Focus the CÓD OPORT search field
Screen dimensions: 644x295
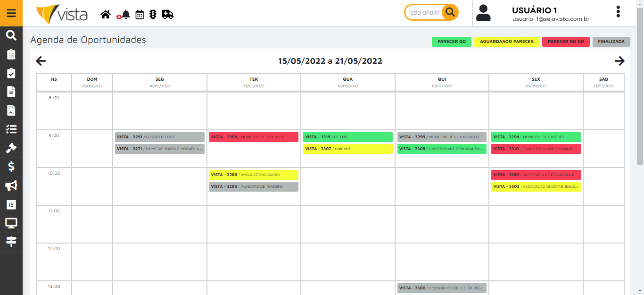click(x=424, y=13)
